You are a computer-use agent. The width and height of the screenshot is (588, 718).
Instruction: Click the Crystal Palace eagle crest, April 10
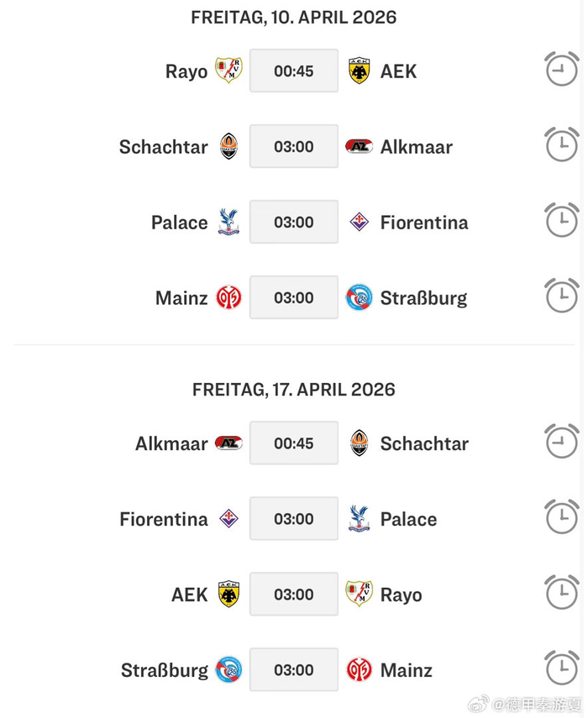pos(228,223)
